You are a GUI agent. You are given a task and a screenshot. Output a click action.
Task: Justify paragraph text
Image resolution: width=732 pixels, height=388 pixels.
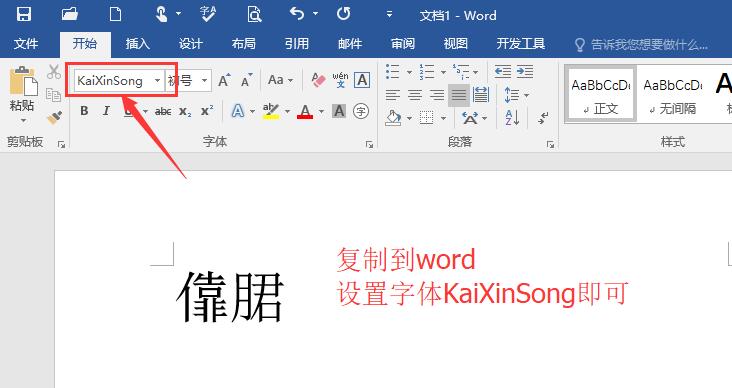click(459, 95)
